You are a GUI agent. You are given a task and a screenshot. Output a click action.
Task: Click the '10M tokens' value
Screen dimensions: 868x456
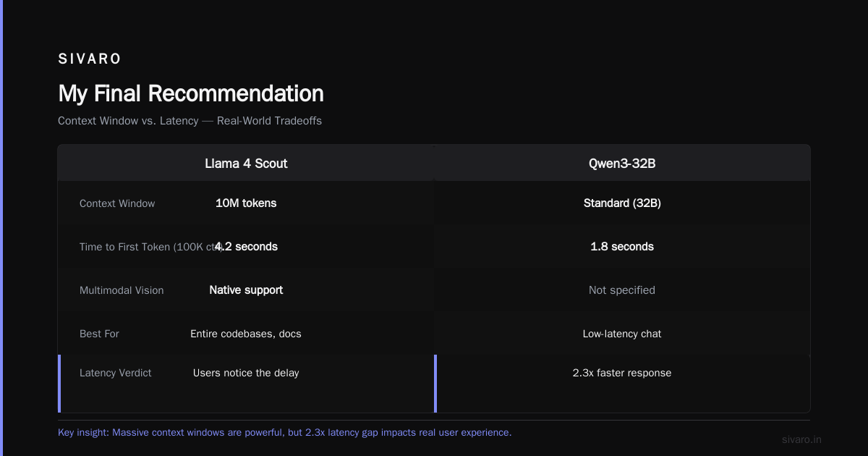tap(246, 203)
